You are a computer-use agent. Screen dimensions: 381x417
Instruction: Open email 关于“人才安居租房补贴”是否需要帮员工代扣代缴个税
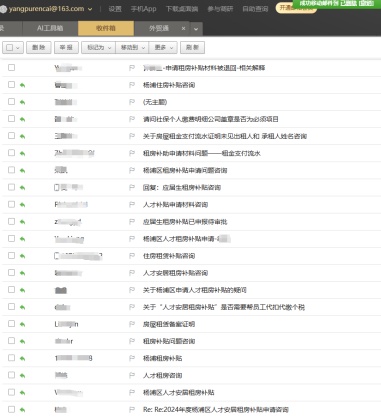(224, 307)
